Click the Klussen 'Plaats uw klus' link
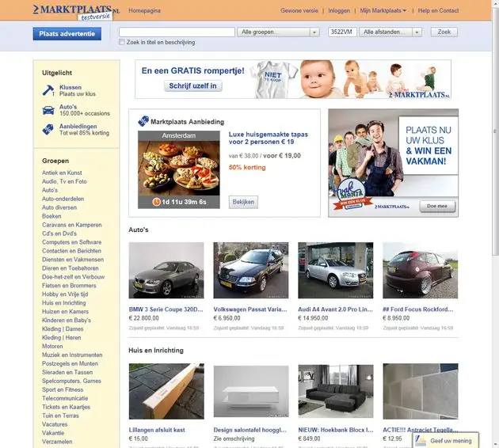Image resolution: width=499 pixels, height=448 pixels. [78, 94]
